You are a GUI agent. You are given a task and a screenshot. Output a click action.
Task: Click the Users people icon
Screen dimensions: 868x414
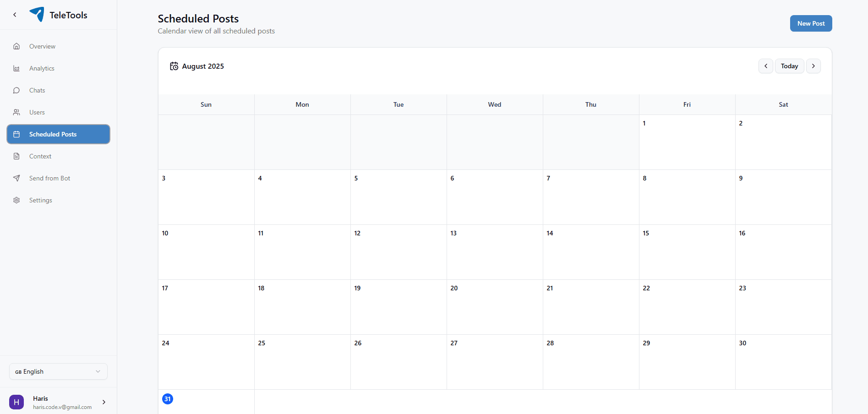click(x=16, y=112)
